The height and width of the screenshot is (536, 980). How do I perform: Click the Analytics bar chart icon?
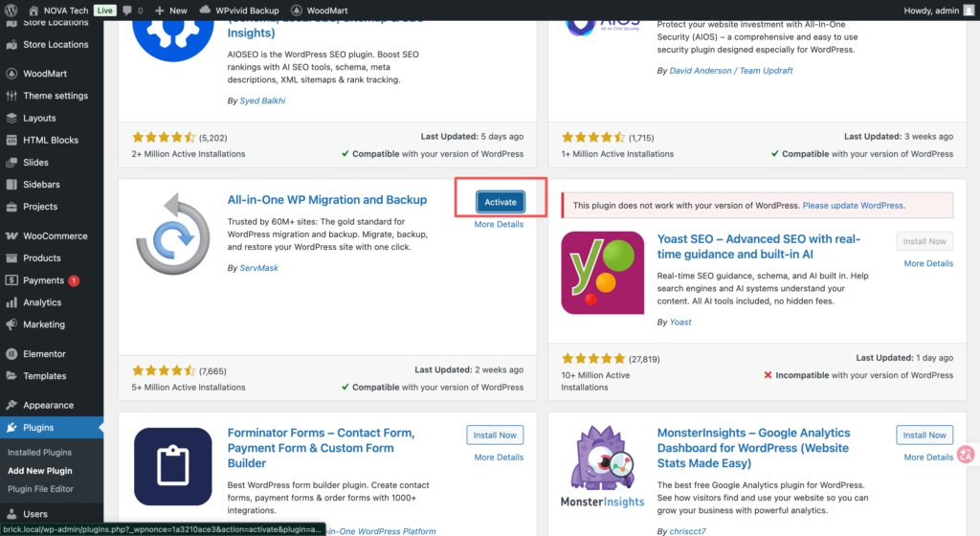click(11, 302)
